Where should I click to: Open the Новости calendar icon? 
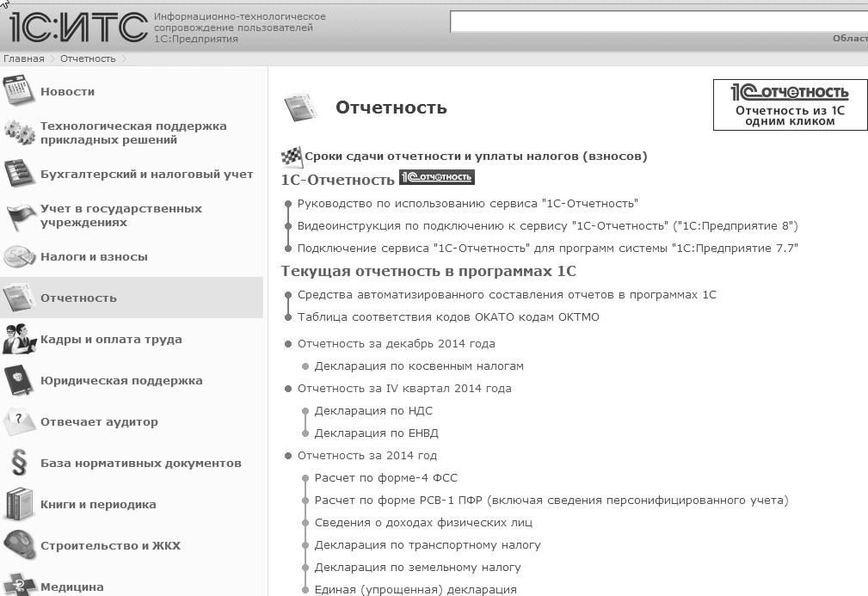pos(19,91)
